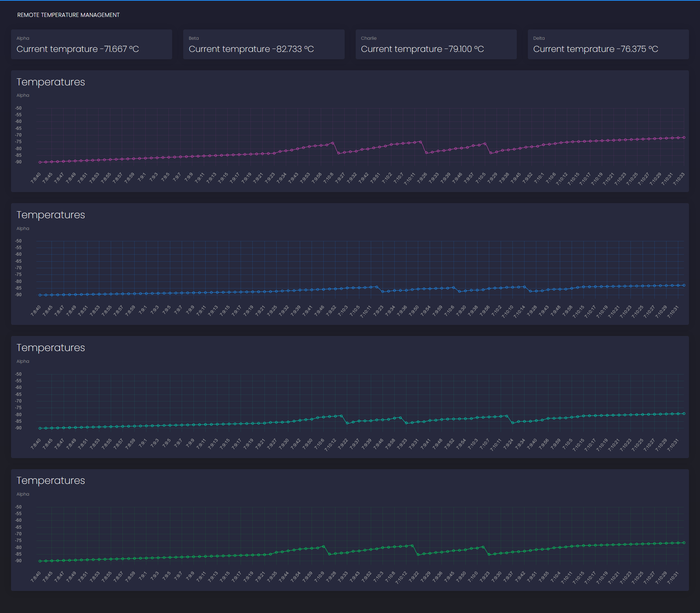
Task: Click the first data point on teal chart
Action: coord(40,428)
